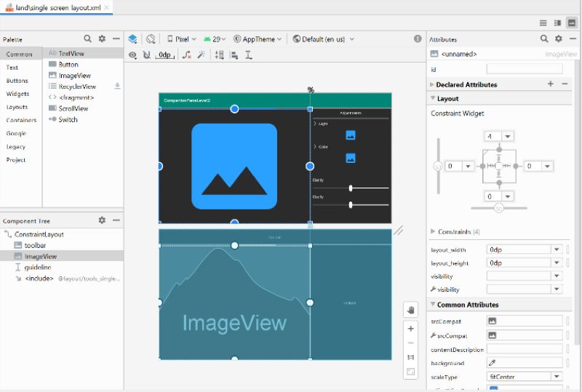Click the Infer Constraints magic wand icon
582x392 pixels.
(x=202, y=55)
